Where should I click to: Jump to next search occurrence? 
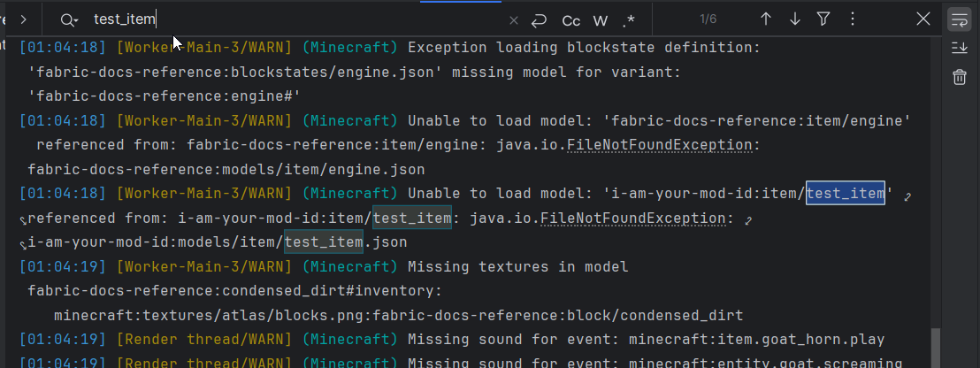click(x=794, y=19)
